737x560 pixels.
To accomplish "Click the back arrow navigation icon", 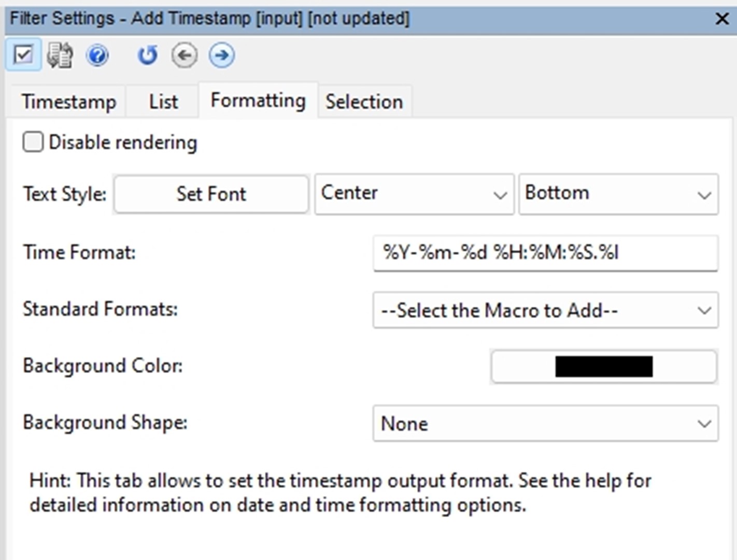I will tap(184, 54).
